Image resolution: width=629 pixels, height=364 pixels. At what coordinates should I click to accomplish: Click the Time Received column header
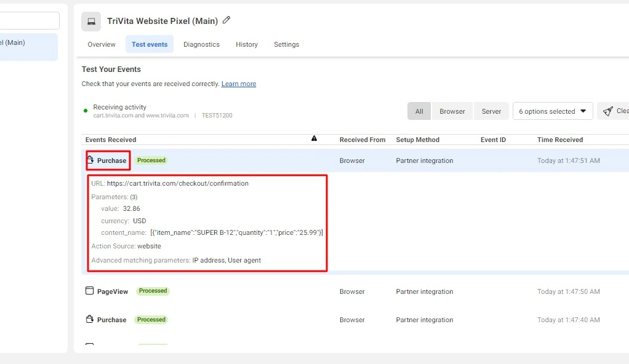(x=560, y=140)
